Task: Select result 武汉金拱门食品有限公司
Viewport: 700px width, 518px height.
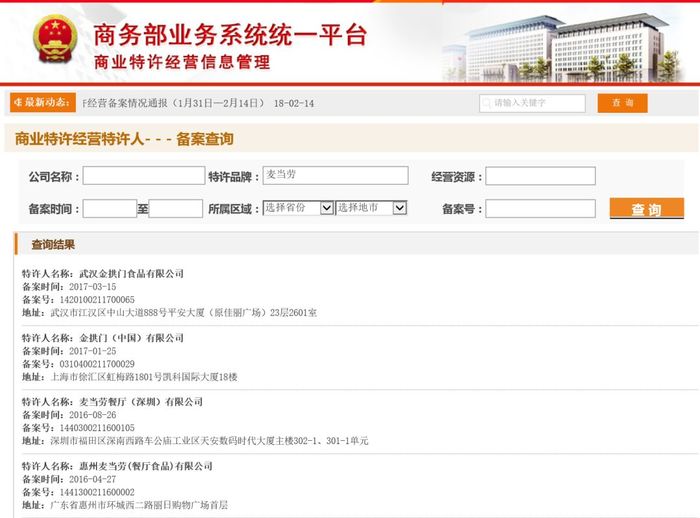Action: click(131, 273)
